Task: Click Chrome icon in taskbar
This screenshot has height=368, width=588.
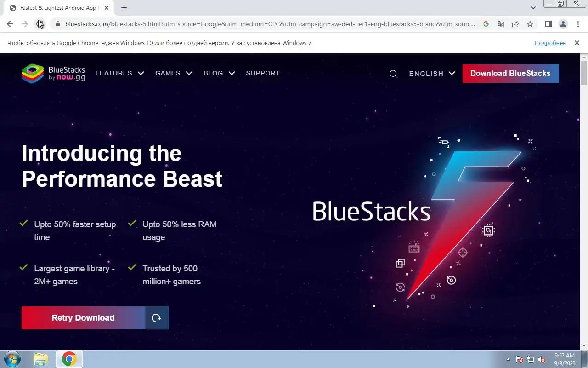Action: [69, 359]
